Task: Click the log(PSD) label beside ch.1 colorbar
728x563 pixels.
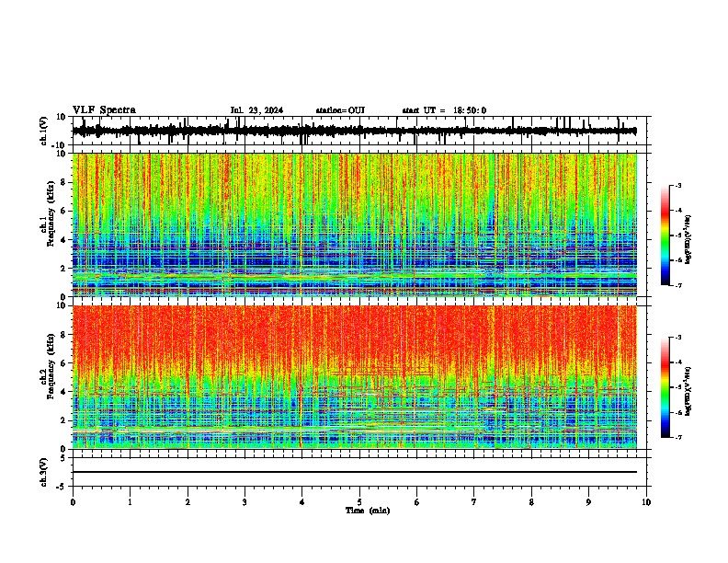Action: pos(688,239)
